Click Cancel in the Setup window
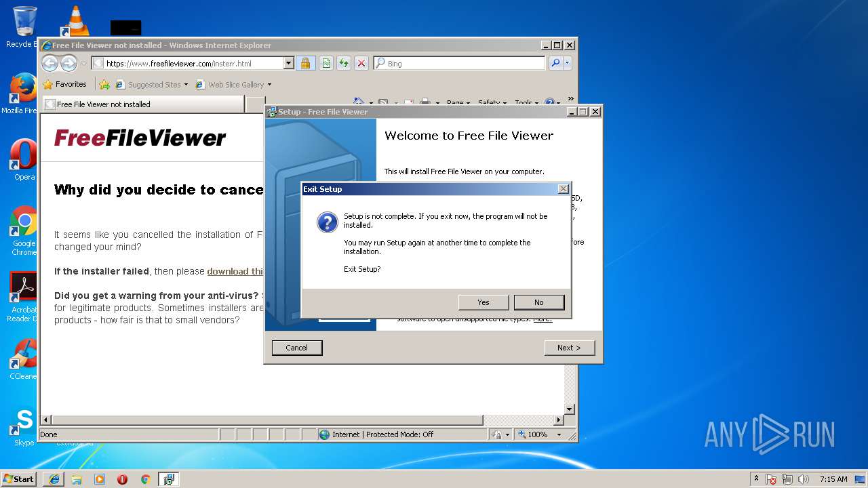The width and height of the screenshot is (868, 488). tap(297, 348)
